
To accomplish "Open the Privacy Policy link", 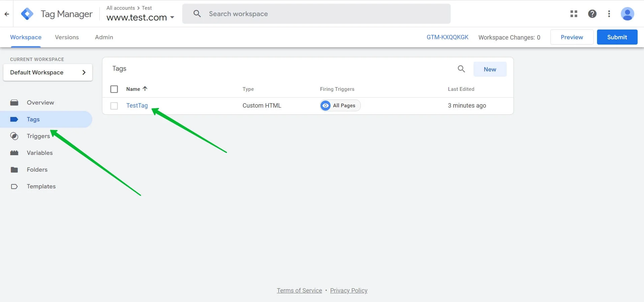I will coord(349,291).
